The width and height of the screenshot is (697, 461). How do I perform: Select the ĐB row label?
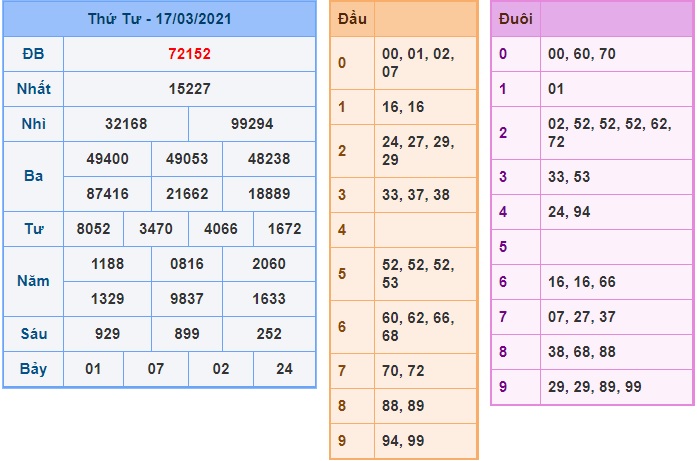(x=33, y=54)
